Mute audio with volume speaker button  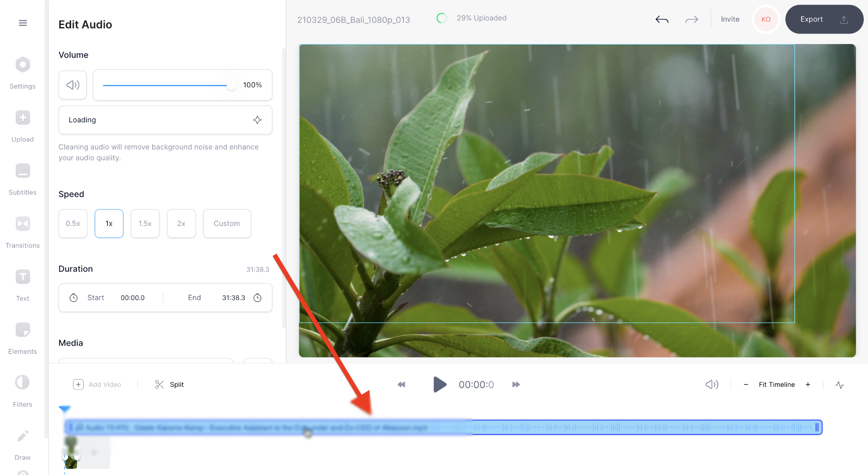[72, 85]
